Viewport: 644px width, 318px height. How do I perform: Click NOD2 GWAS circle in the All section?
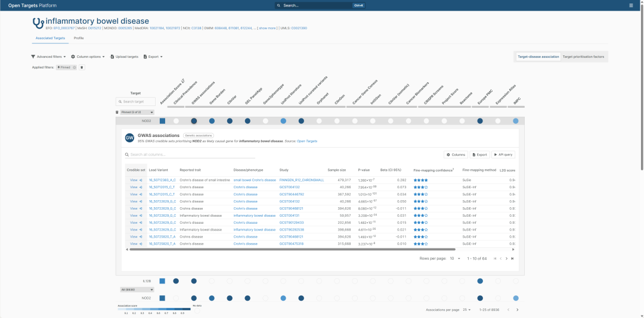[194, 298]
